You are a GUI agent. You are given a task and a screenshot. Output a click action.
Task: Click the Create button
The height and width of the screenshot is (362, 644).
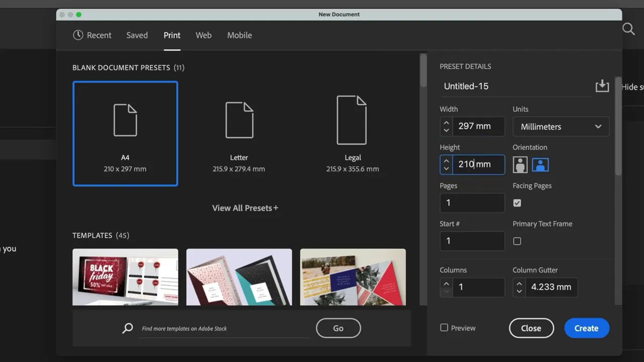pos(586,328)
